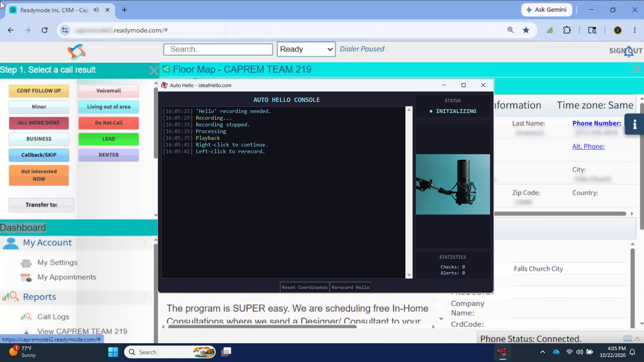This screenshot has height=362, width=644.
Task: Click Rerecord Hello button
Action: (x=350, y=287)
